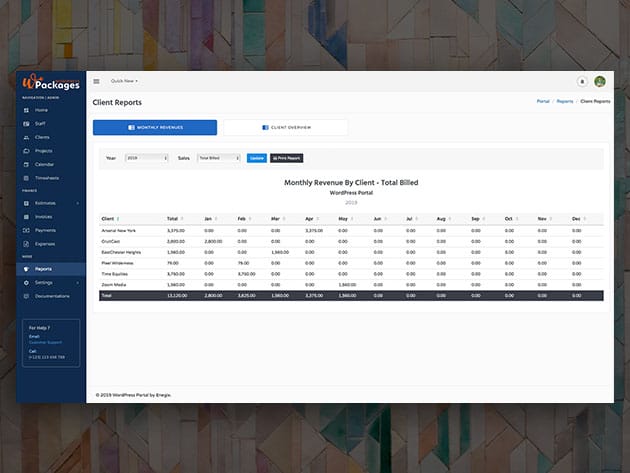Image resolution: width=630 pixels, height=473 pixels.
Task: Open the user avatar menu
Action: [600, 81]
